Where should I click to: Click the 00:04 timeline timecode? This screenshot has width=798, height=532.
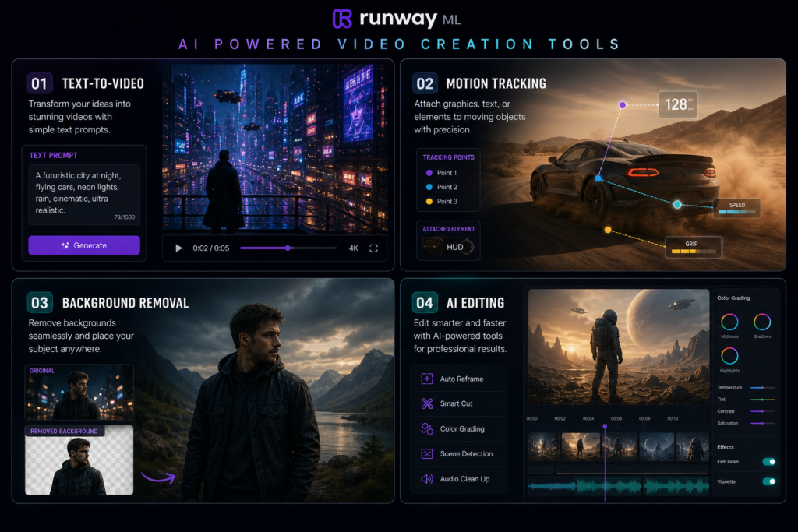(x=588, y=418)
